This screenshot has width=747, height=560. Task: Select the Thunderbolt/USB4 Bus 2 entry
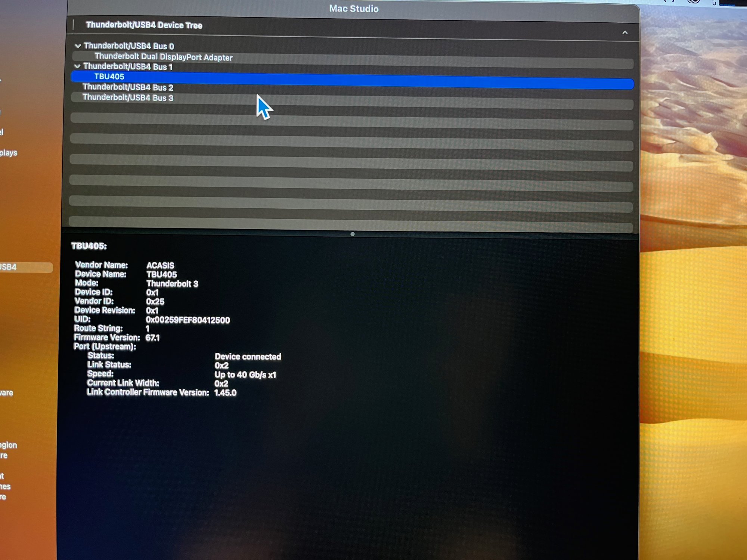point(128,87)
